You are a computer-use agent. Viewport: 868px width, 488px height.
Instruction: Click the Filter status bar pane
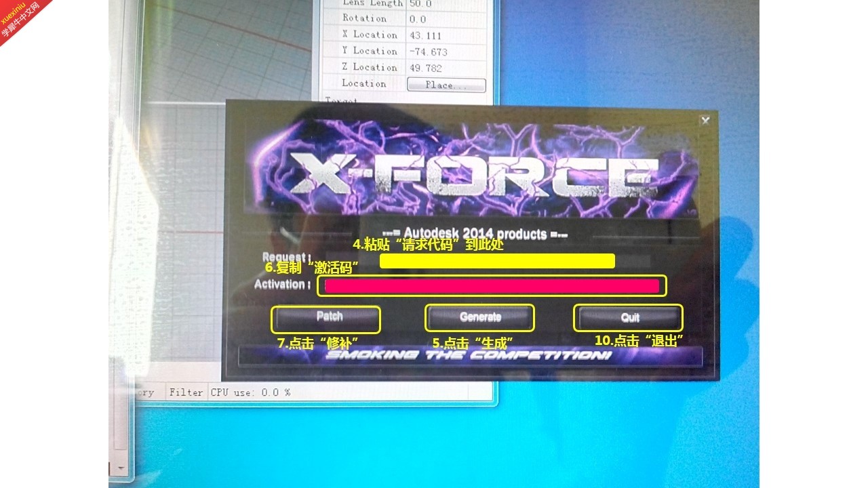point(186,392)
